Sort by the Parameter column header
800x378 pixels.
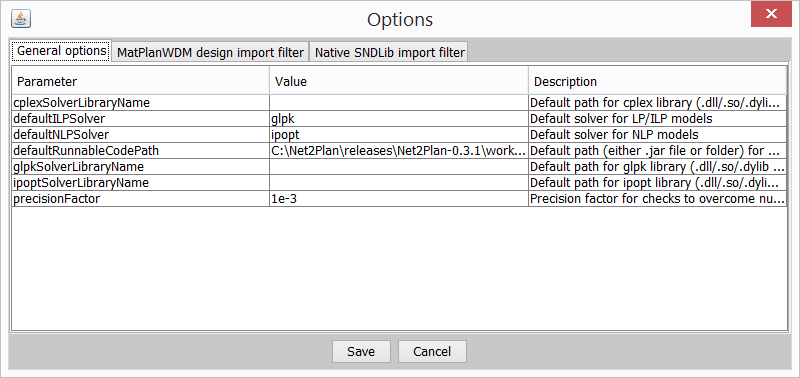141,81
